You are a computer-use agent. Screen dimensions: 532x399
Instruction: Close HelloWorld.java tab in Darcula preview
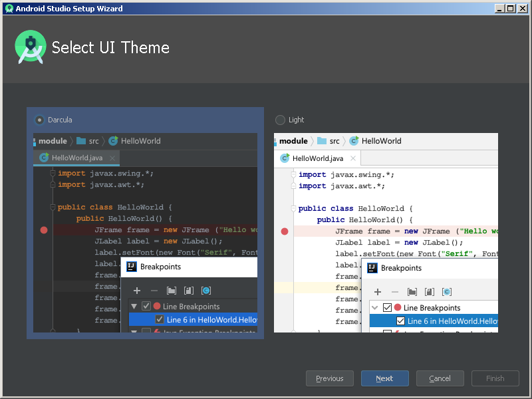tap(112, 158)
